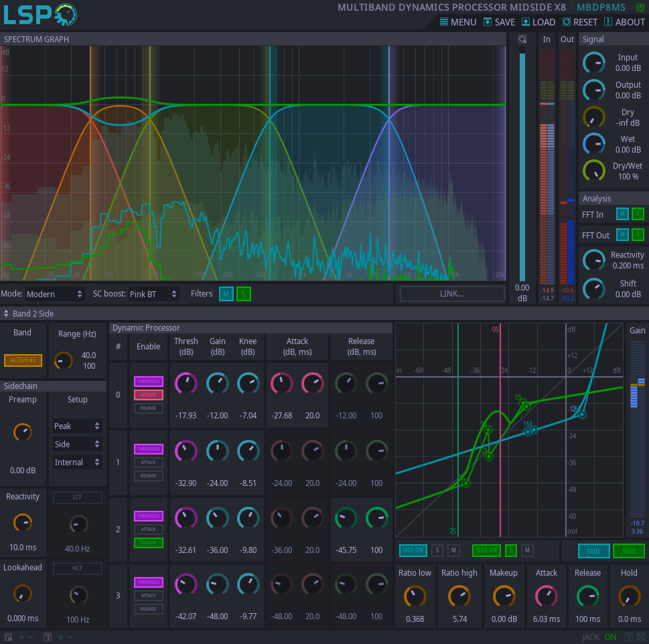Image resolution: width=649 pixels, height=644 pixels.
Task: Click the spectrum graph zoom magnifier icon
Action: (x=522, y=39)
